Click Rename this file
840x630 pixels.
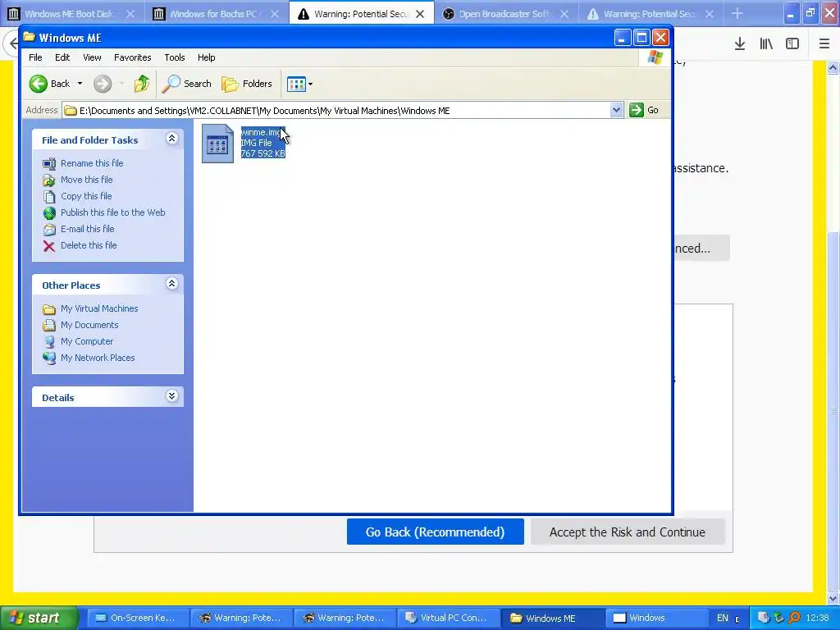(x=92, y=163)
